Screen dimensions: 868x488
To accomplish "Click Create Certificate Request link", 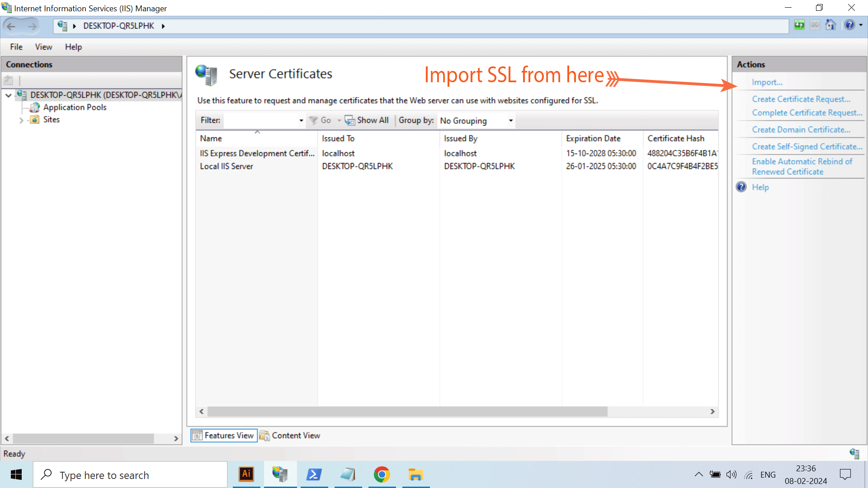I will pos(801,99).
